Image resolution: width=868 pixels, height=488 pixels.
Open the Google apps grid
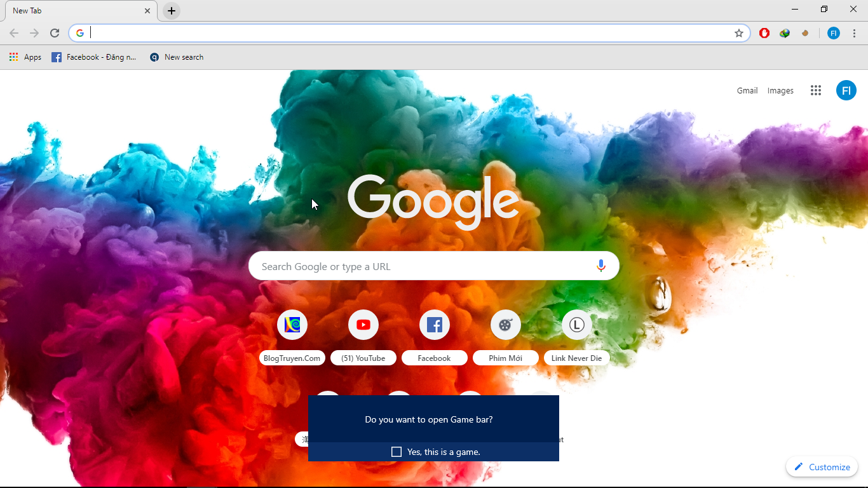[816, 90]
